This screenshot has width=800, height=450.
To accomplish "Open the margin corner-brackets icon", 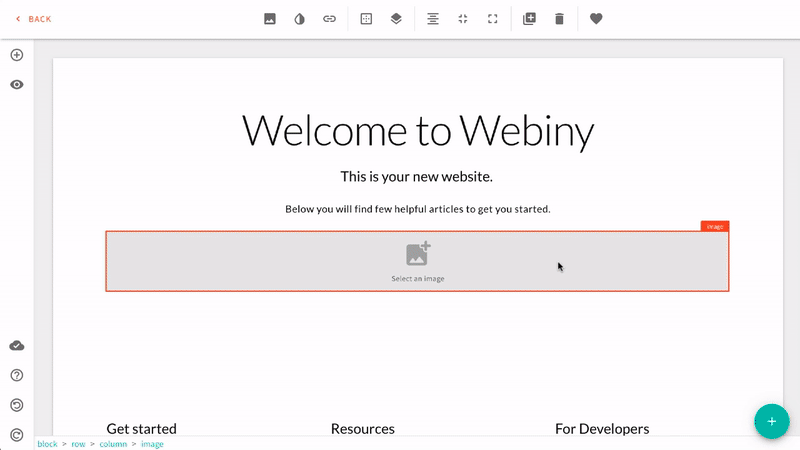I will click(x=492, y=19).
